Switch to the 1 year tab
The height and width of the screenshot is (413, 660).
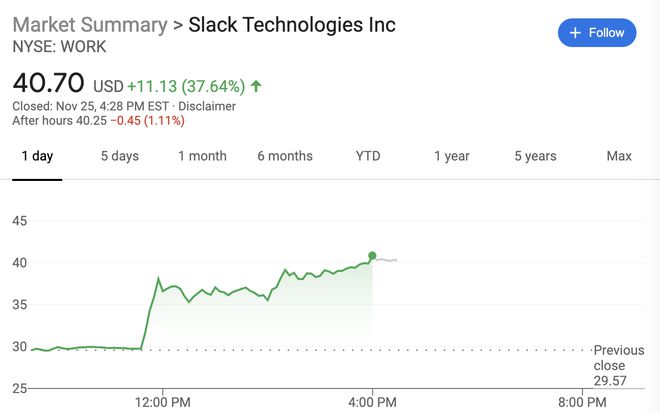click(x=452, y=156)
